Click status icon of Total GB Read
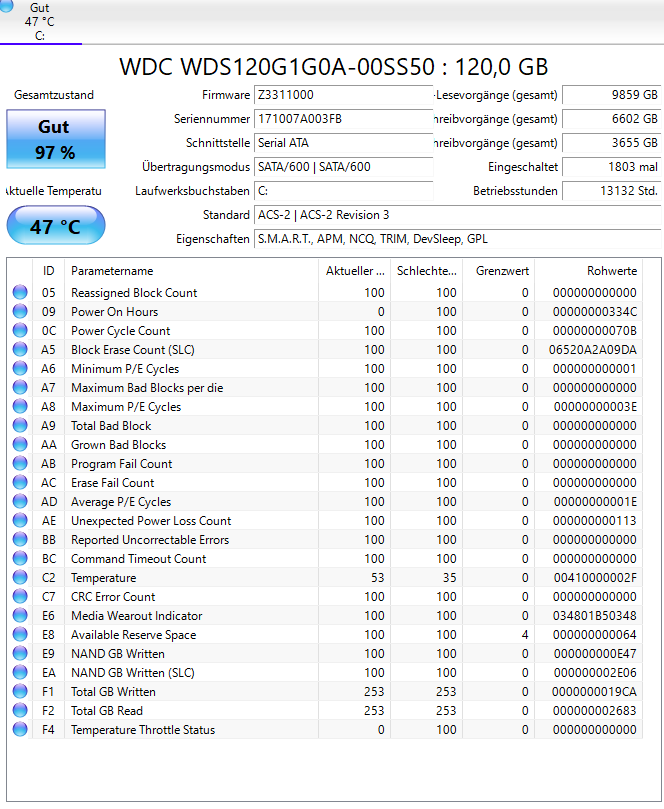 tap(20, 711)
